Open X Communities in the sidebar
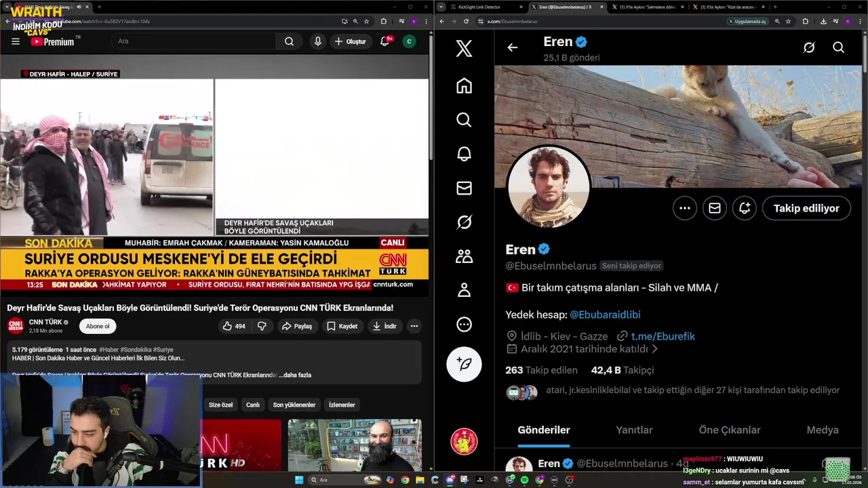The width and height of the screenshot is (868, 488). tap(464, 256)
